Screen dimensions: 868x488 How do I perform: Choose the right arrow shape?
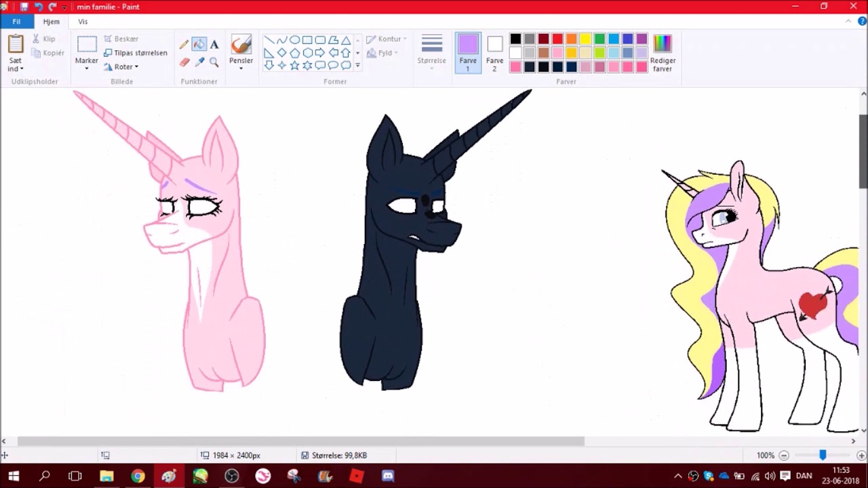pos(320,53)
